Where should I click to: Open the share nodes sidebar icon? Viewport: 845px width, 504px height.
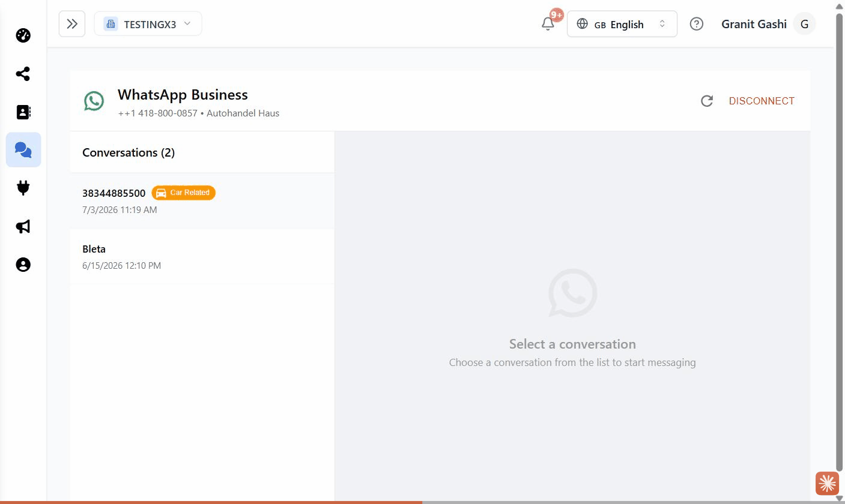click(23, 74)
